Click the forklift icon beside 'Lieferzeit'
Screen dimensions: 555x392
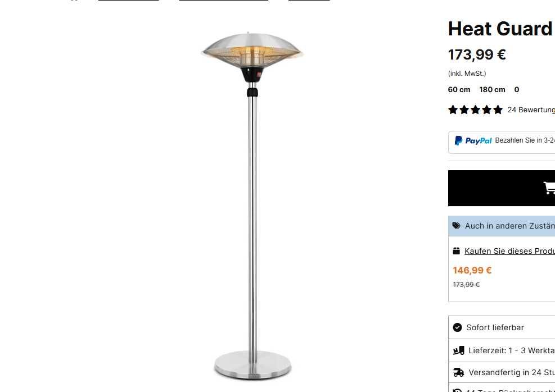tap(459, 350)
